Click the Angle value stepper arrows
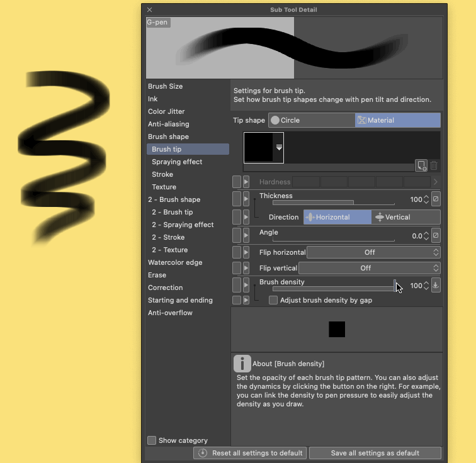This screenshot has height=463, width=476. click(x=426, y=236)
